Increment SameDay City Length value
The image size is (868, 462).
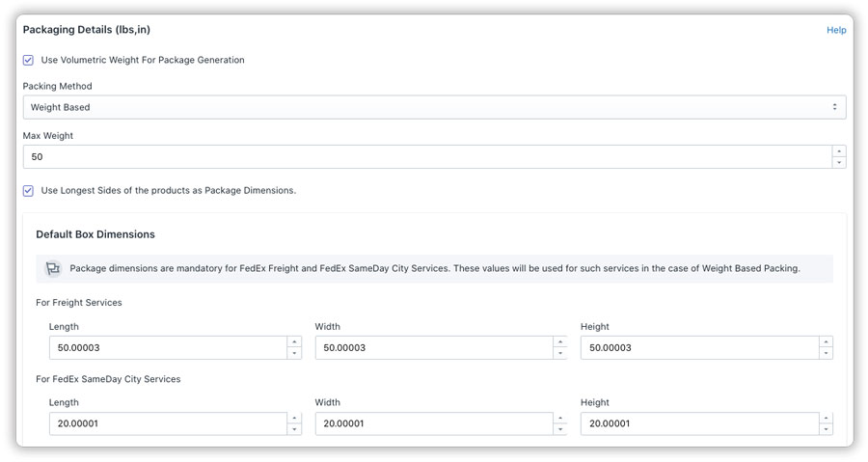[294, 418]
